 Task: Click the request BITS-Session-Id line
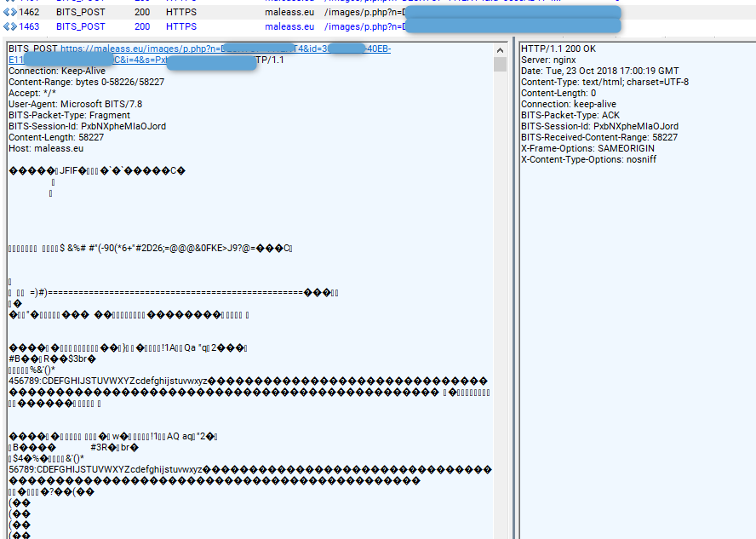point(88,126)
